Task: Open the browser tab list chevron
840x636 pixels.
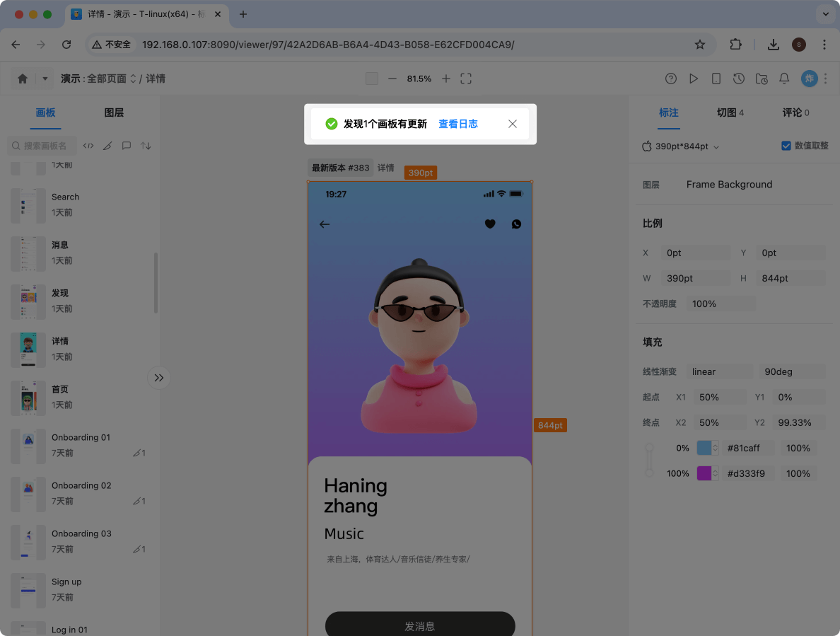Action: tap(826, 14)
